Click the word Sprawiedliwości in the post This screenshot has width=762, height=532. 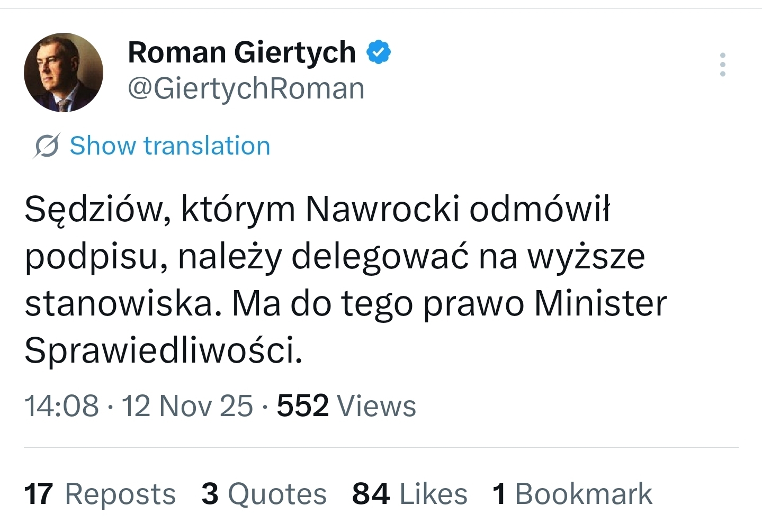(x=163, y=350)
